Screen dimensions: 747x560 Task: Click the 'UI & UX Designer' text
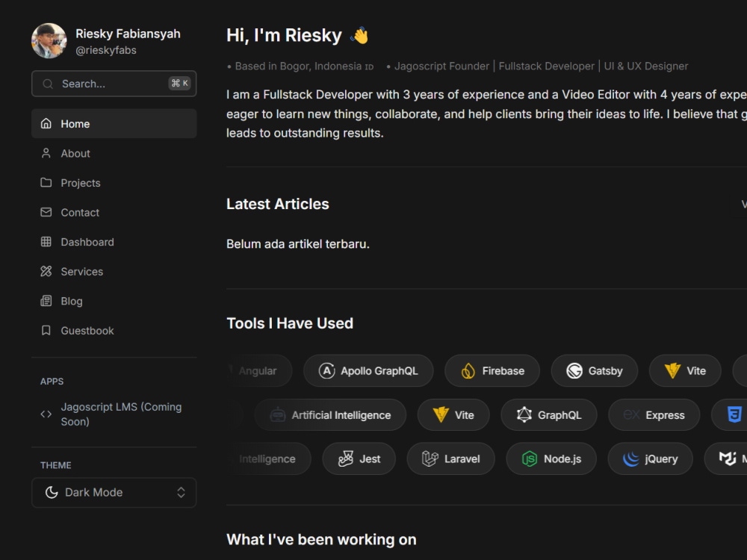646,66
